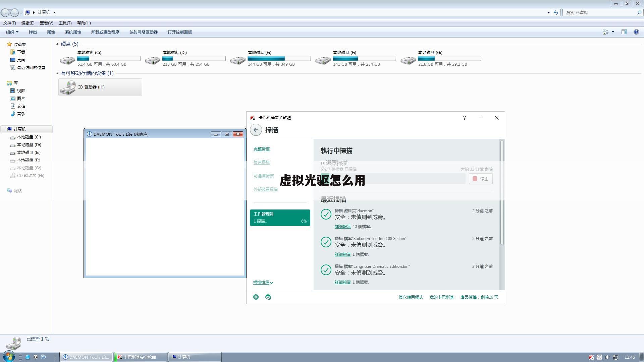Open the 帮助(H) menu

[84, 23]
